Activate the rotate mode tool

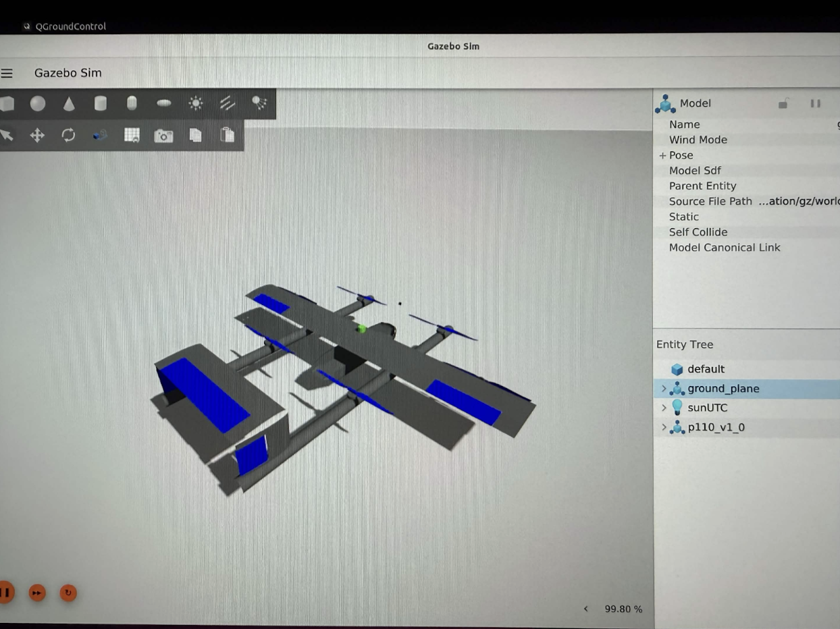(x=68, y=135)
